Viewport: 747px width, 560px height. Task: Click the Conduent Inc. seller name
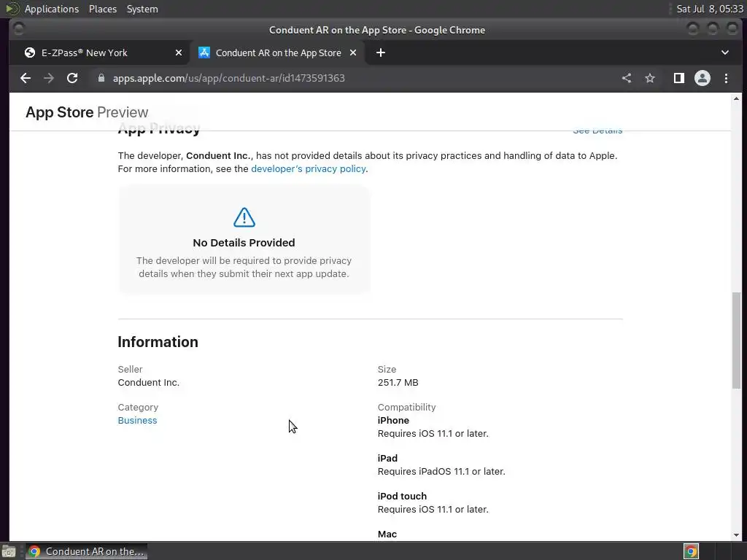[x=149, y=382]
